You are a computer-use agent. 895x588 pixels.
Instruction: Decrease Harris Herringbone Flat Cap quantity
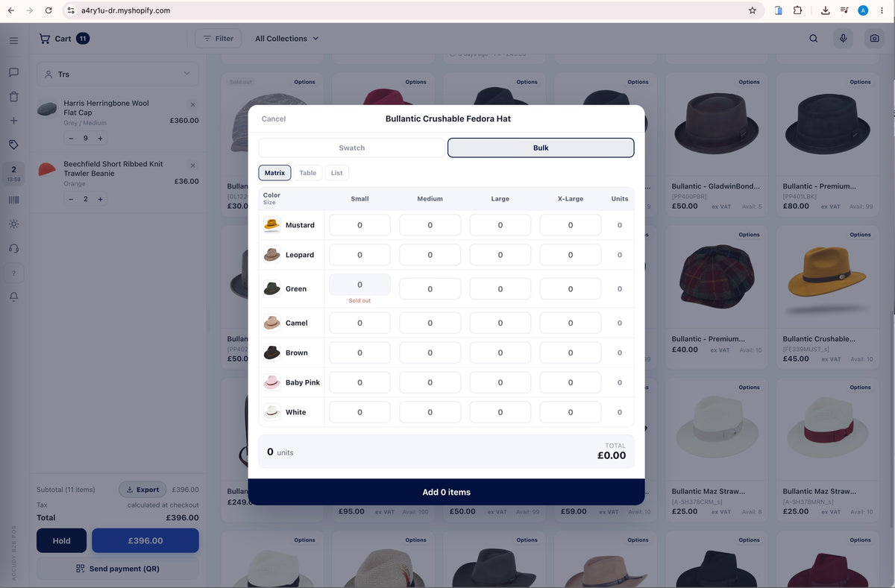[x=71, y=139]
